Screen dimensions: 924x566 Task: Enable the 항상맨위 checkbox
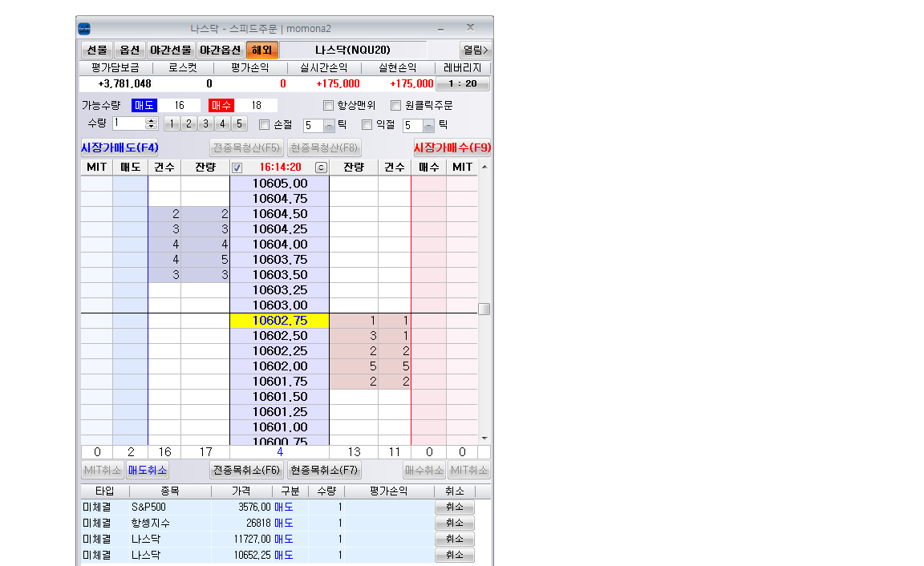click(x=328, y=105)
